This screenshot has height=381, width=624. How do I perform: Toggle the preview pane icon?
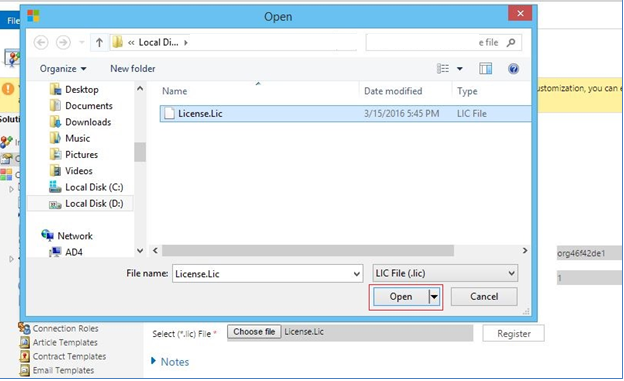485,69
